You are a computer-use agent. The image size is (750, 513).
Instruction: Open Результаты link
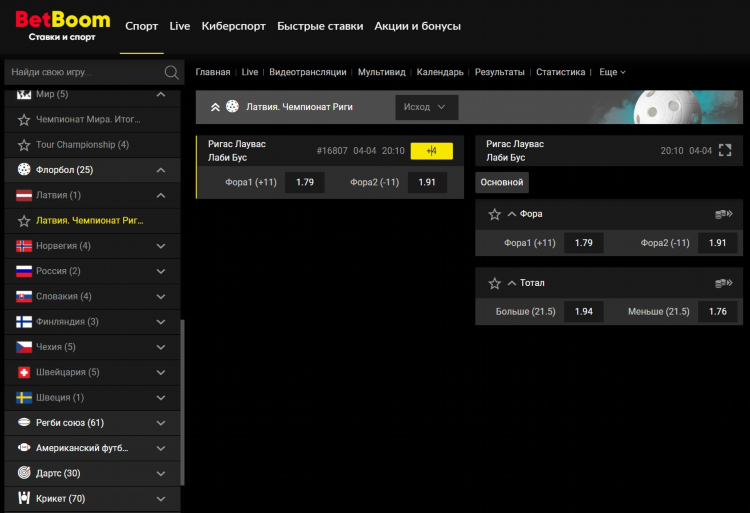(499, 72)
